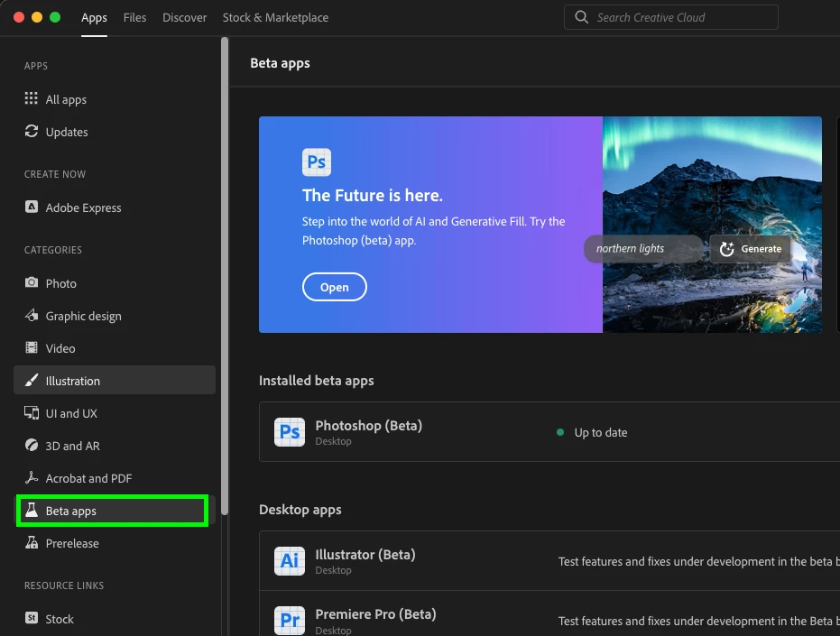Click the Stock St icon

click(31, 618)
